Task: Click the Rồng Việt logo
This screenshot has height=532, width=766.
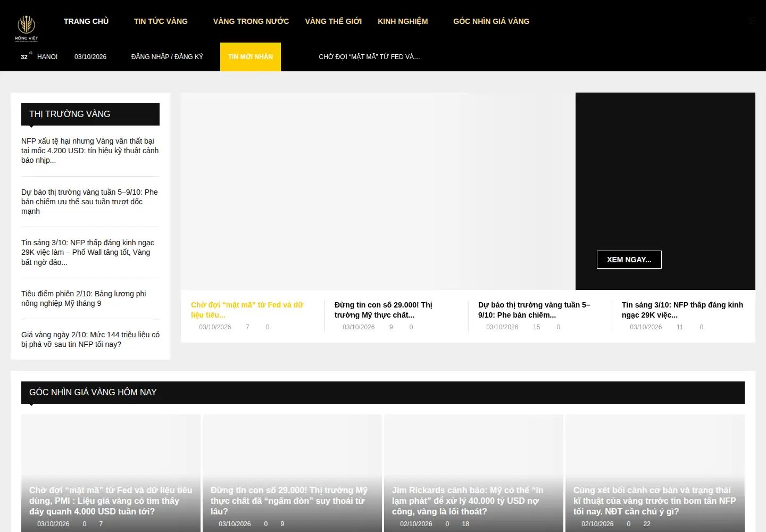Action: click(27, 28)
